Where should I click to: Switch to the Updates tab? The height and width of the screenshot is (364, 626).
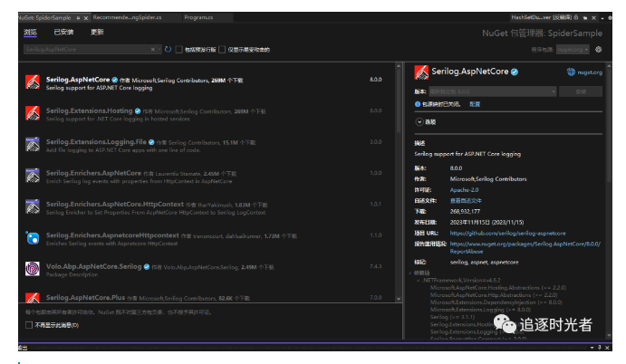tap(97, 32)
